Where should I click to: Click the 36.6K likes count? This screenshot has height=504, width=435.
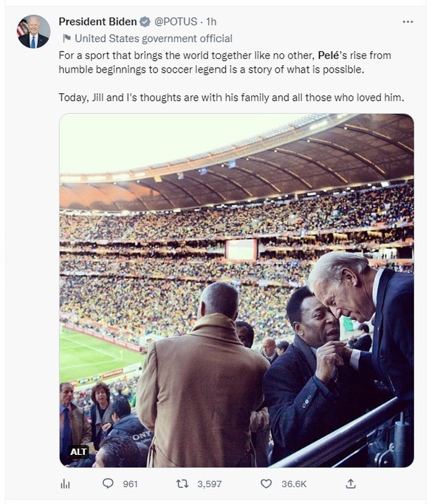point(293,483)
